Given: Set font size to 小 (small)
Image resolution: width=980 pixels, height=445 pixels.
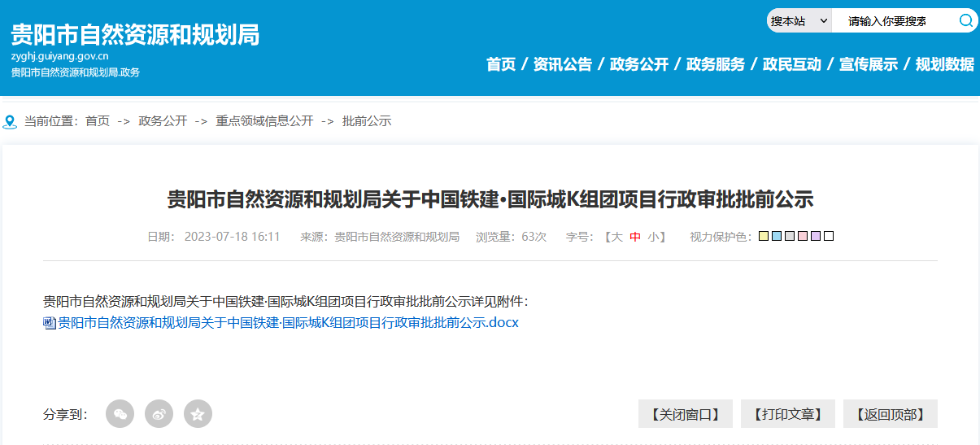Looking at the screenshot, I should click(x=653, y=237).
